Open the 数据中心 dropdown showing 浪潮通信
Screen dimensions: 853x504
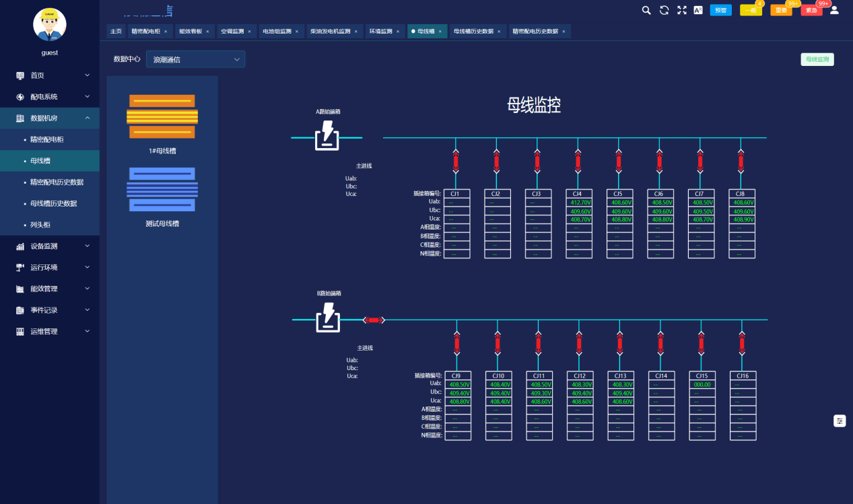(x=196, y=59)
